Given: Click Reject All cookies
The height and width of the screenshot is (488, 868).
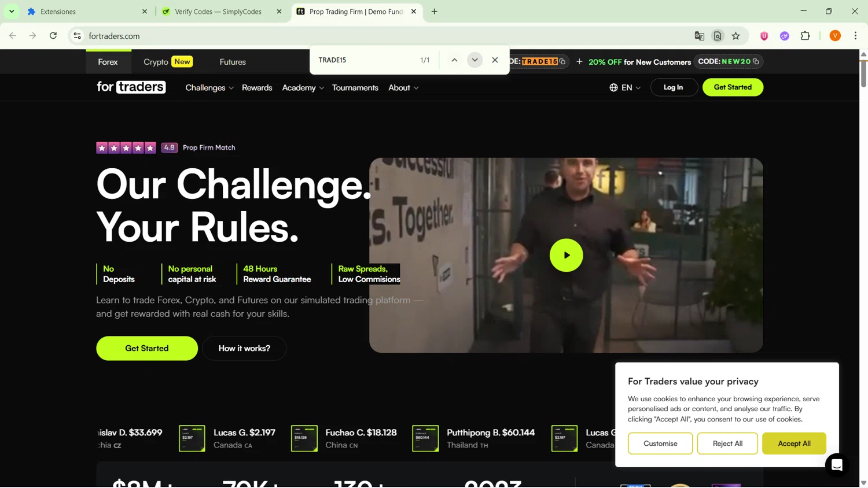Looking at the screenshot, I should point(727,443).
